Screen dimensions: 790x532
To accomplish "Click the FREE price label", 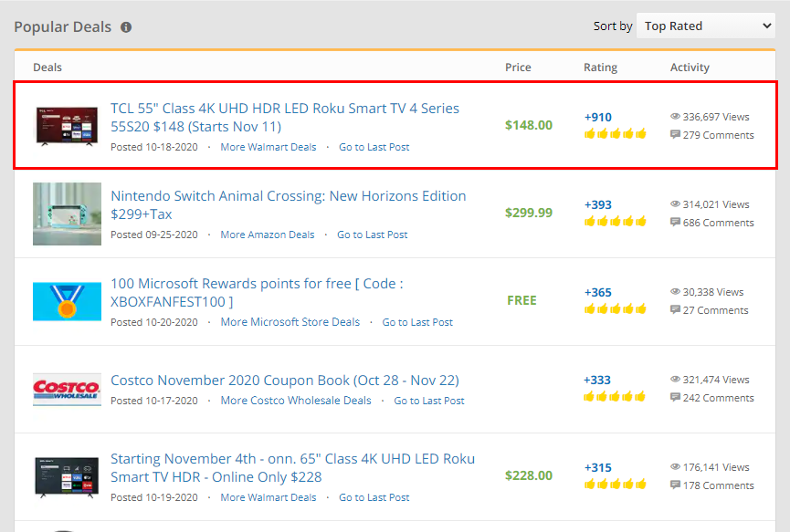I will pyautogui.click(x=521, y=300).
